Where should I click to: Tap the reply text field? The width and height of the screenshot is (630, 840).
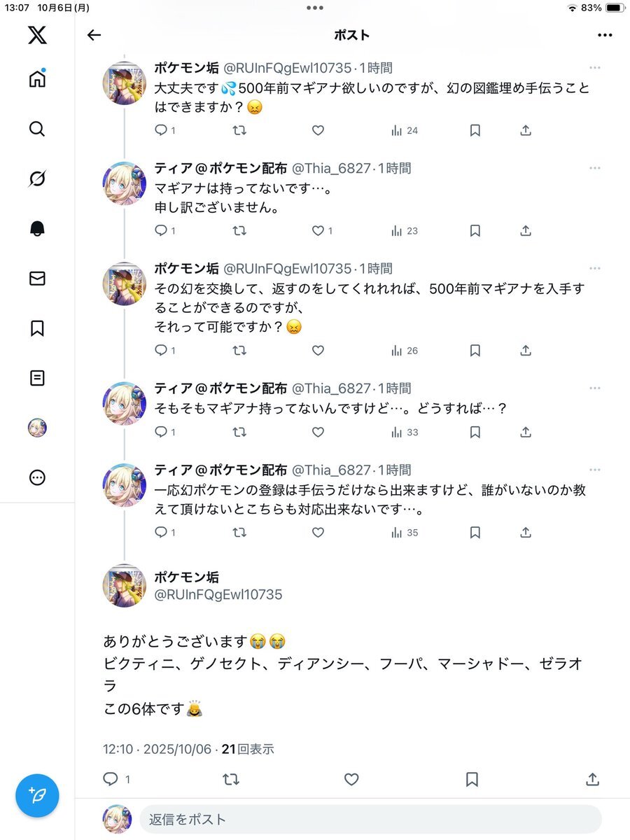[370, 819]
